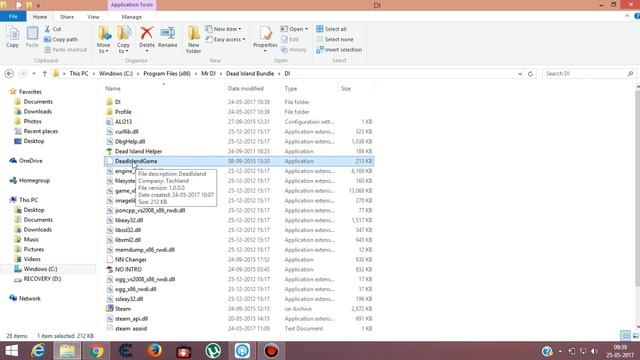Open Homegroup in navigation pane
This screenshot has width=640, height=360.
click(x=34, y=180)
